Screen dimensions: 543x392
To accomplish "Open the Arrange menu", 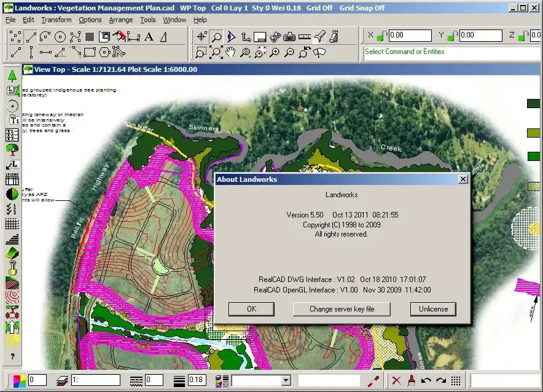I will (x=121, y=20).
